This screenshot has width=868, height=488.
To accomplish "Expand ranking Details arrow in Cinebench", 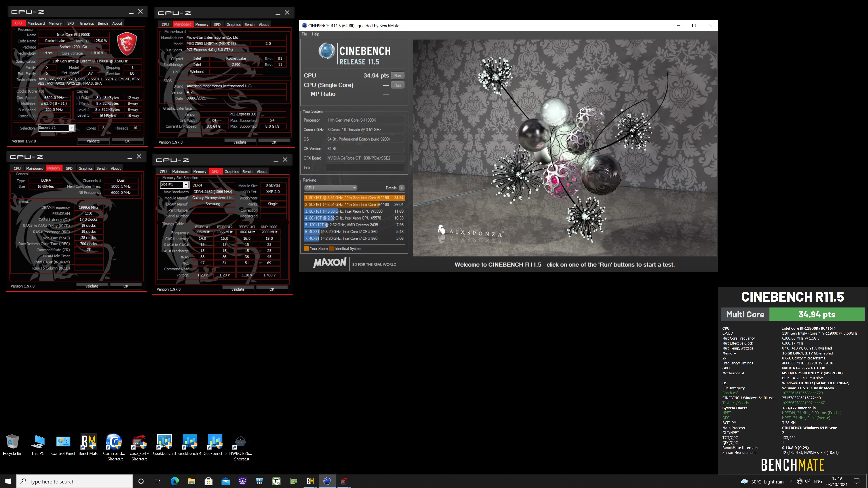I will 401,188.
